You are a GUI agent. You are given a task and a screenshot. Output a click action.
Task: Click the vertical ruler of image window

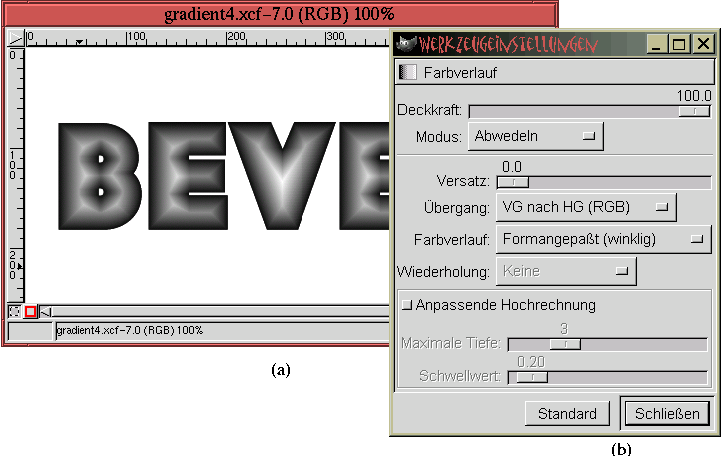click(16, 175)
